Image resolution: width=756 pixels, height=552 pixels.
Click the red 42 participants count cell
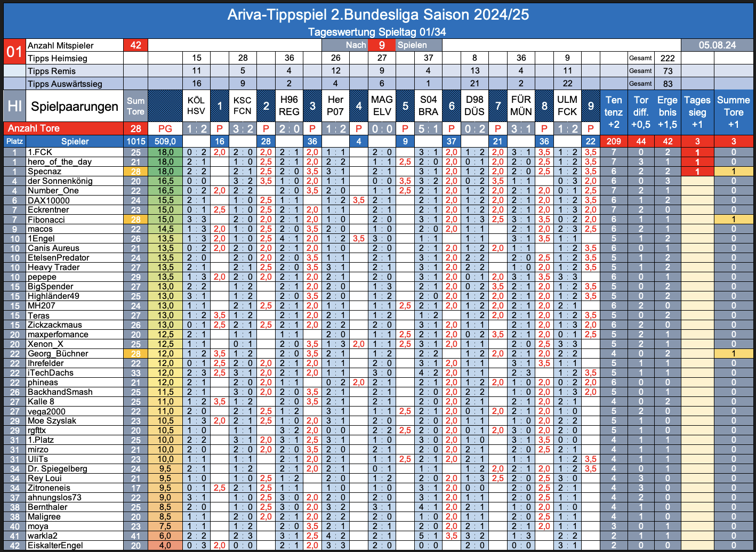click(135, 45)
